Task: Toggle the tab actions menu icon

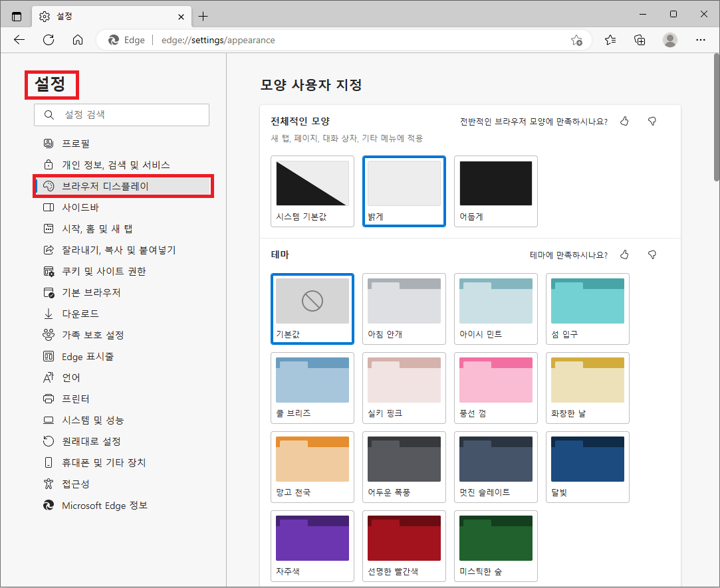Action: pyautogui.click(x=17, y=17)
